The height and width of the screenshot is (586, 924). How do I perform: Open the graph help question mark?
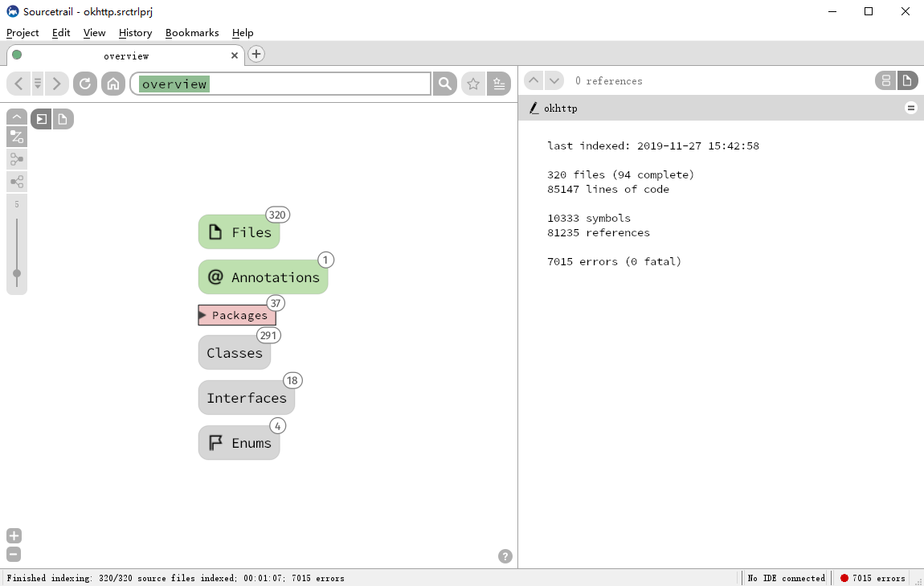(505, 556)
